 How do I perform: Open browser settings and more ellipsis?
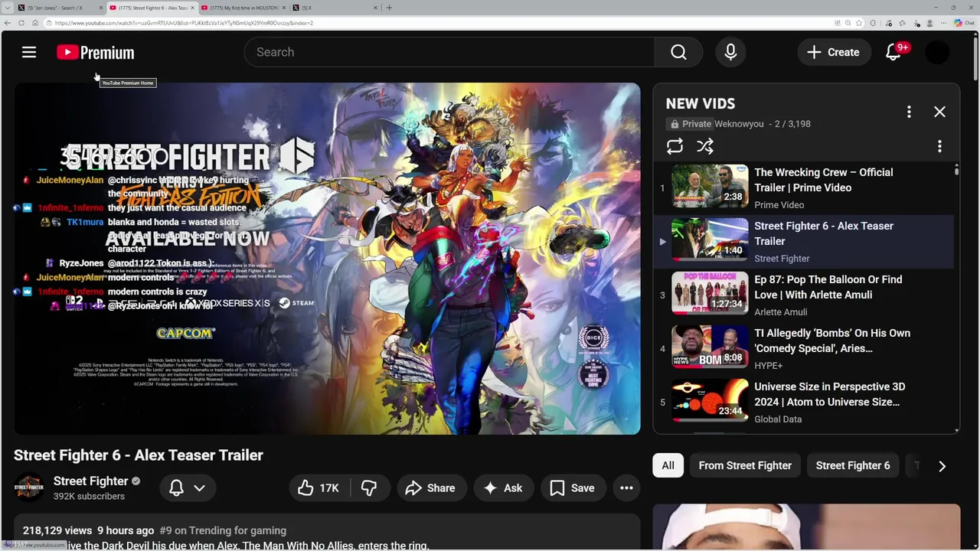click(x=943, y=23)
